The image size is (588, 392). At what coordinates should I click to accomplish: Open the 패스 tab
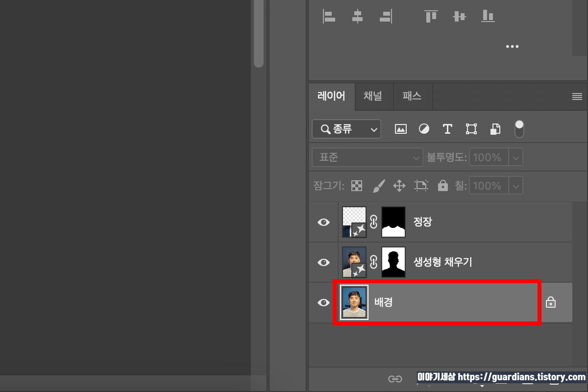click(412, 96)
